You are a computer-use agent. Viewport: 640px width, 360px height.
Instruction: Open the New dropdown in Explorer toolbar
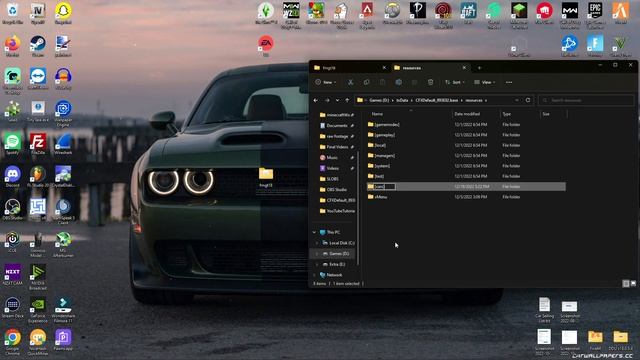coord(326,82)
